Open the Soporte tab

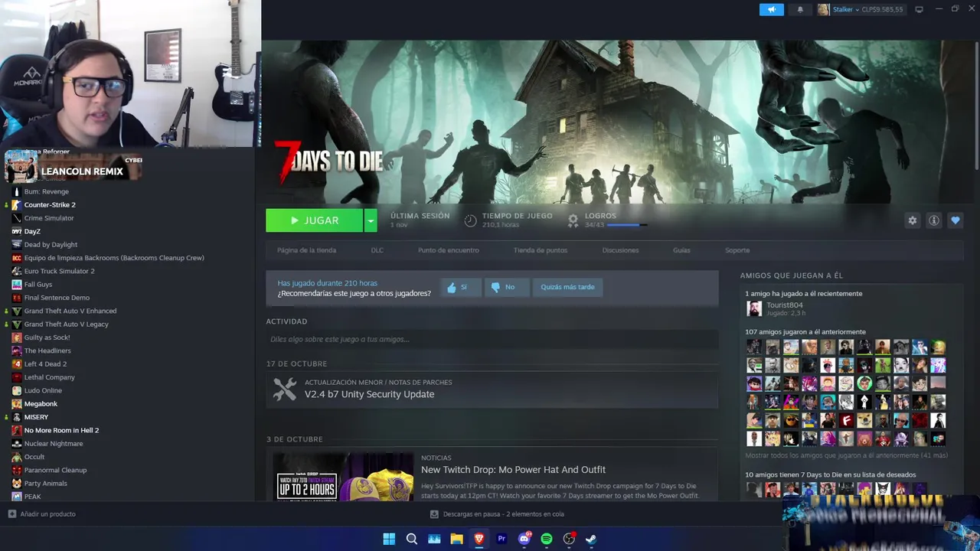tap(737, 250)
